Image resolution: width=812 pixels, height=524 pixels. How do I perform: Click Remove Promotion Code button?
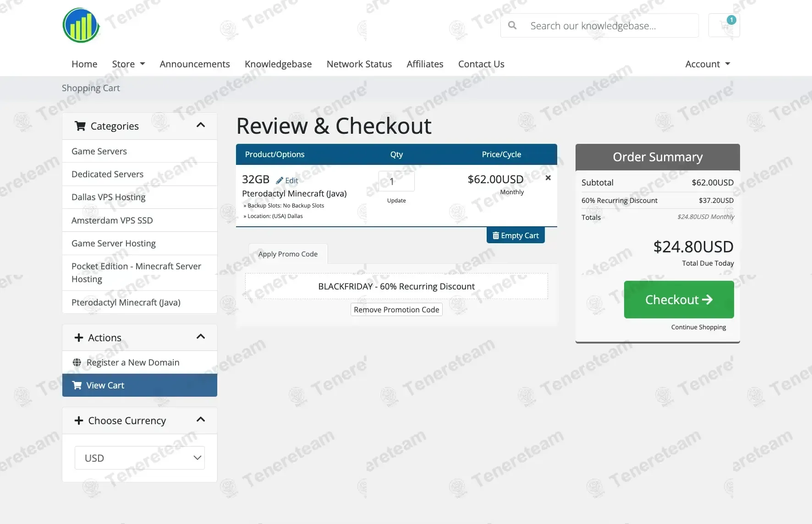(396, 310)
